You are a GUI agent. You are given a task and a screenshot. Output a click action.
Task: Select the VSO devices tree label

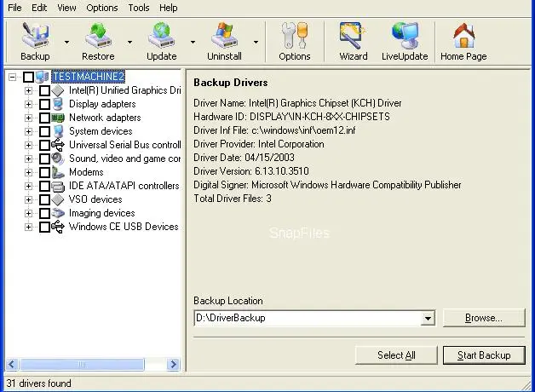[x=95, y=199]
